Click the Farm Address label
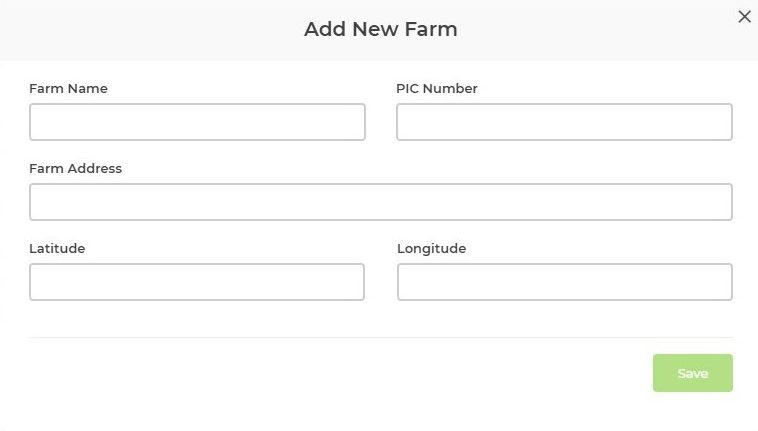The width and height of the screenshot is (758, 431). [75, 168]
